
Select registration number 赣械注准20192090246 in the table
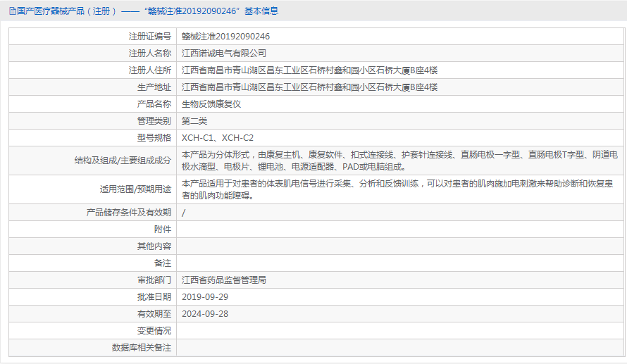[225, 36]
